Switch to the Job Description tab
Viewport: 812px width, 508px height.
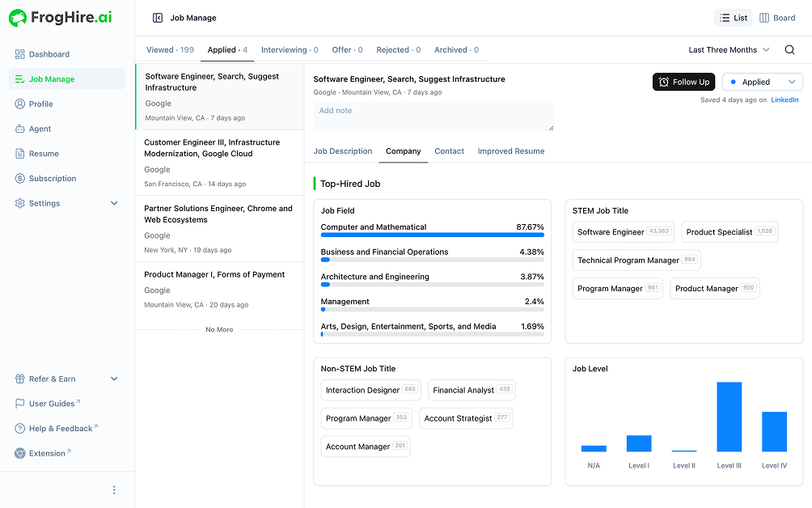click(343, 151)
